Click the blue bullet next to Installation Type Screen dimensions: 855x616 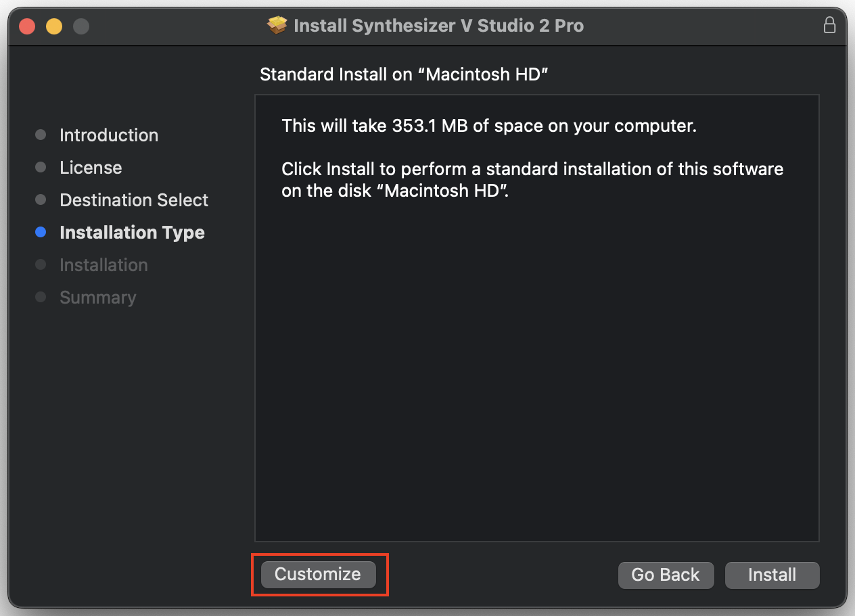(41, 232)
